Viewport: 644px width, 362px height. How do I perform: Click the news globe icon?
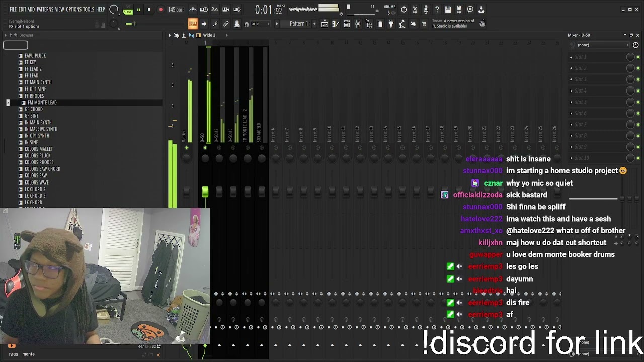(482, 24)
